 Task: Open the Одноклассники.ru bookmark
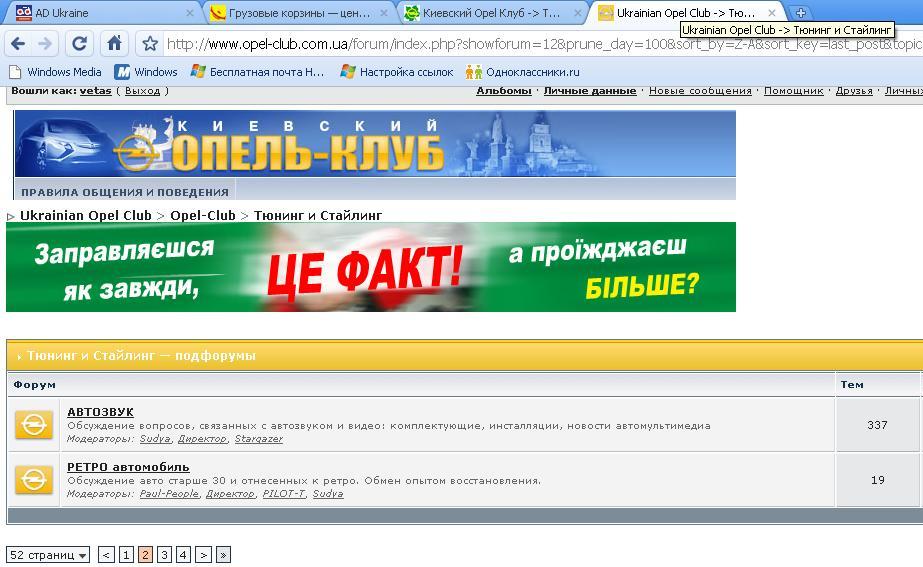pyautogui.click(x=523, y=72)
